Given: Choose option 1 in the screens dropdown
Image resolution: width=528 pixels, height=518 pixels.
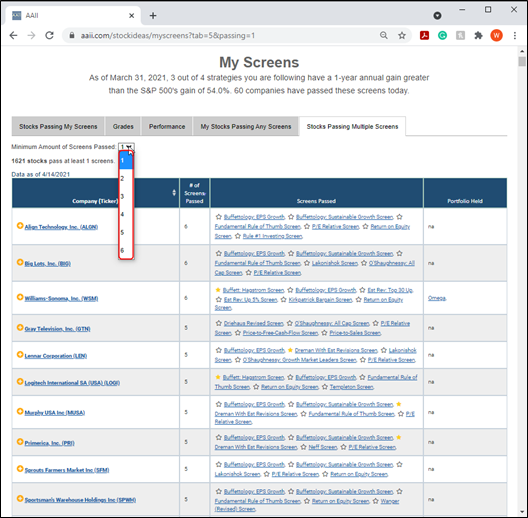Looking at the screenshot, I should (126, 160).
